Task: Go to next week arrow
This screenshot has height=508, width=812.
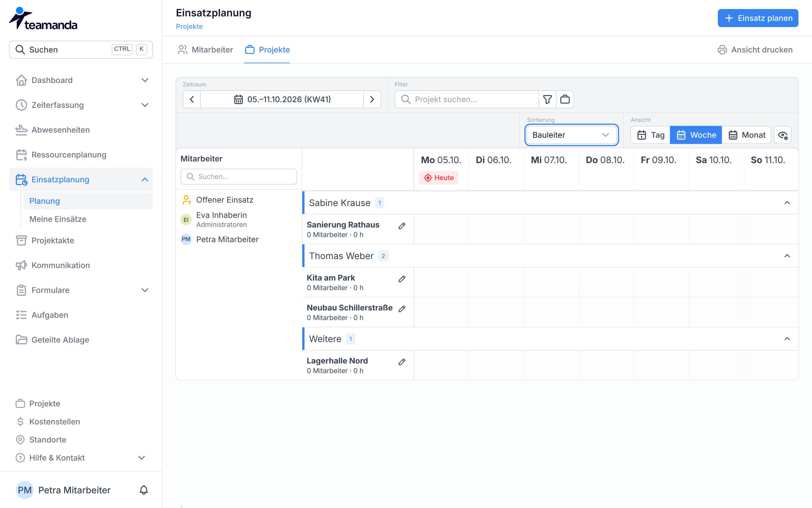Action: (372, 99)
